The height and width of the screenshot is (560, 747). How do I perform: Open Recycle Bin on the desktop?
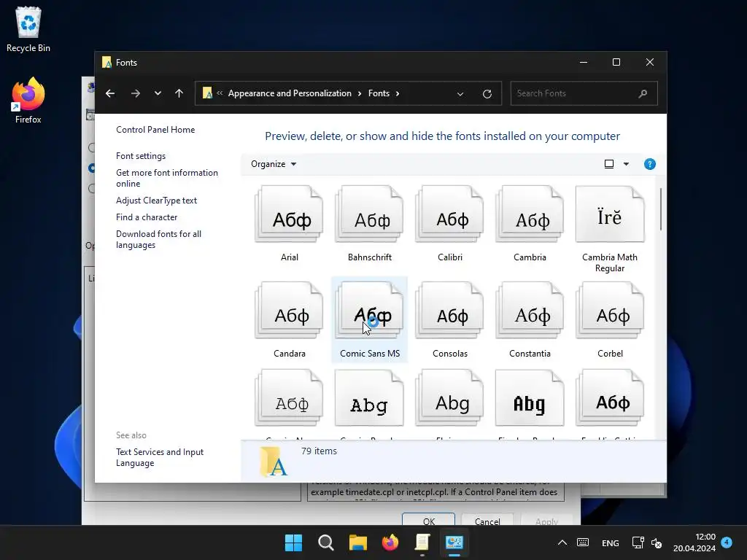pyautogui.click(x=28, y=29)
